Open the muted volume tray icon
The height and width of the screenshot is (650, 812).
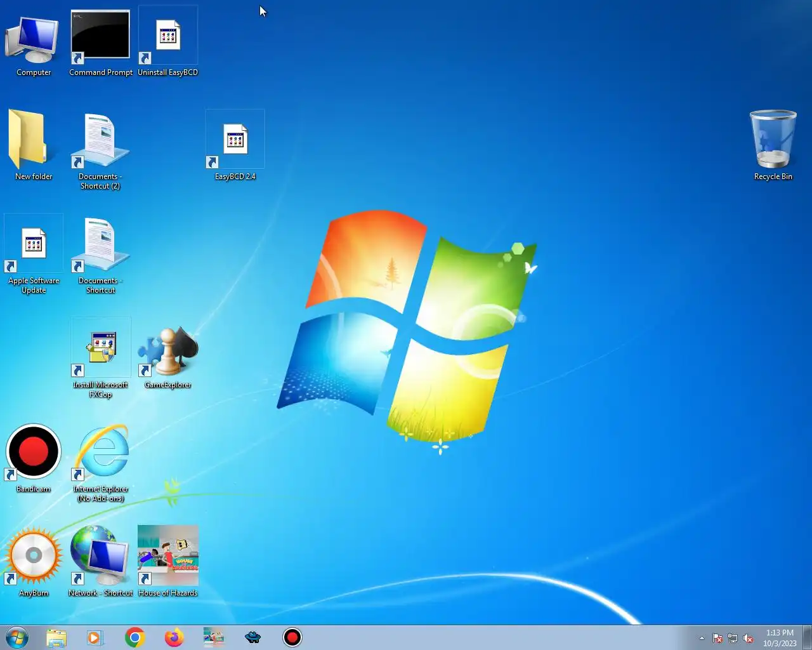pos(749,638)
